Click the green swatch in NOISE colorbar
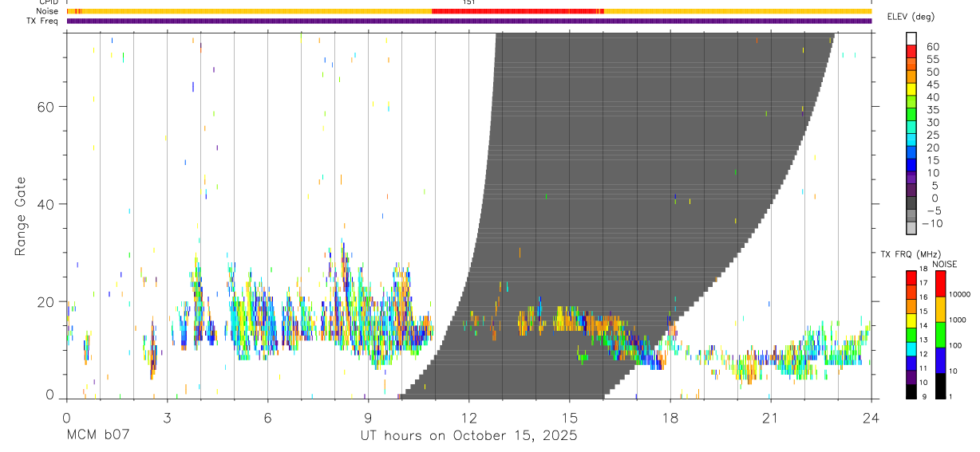Image resolution: width=980 pixels, height=452 pixels. point(940,335)
